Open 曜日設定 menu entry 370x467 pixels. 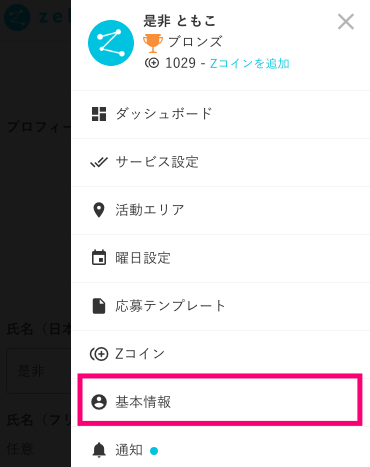point(220,258)
